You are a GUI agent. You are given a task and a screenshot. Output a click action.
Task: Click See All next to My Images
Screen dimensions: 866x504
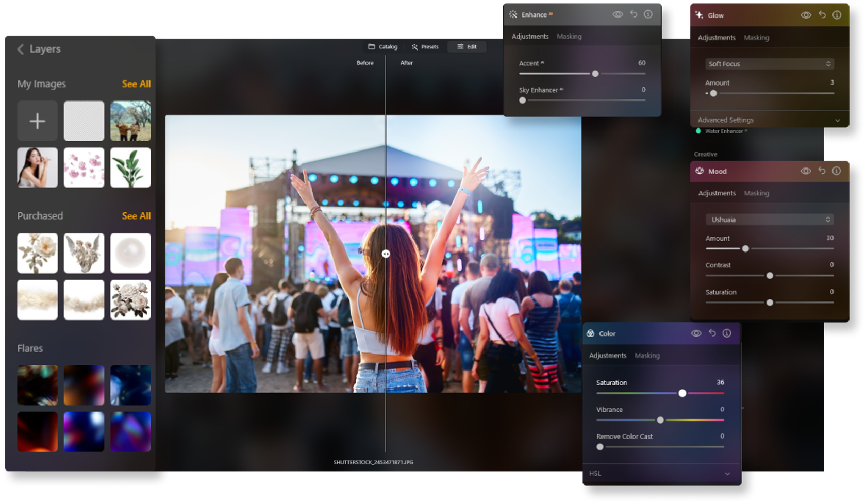pos(137,83)
